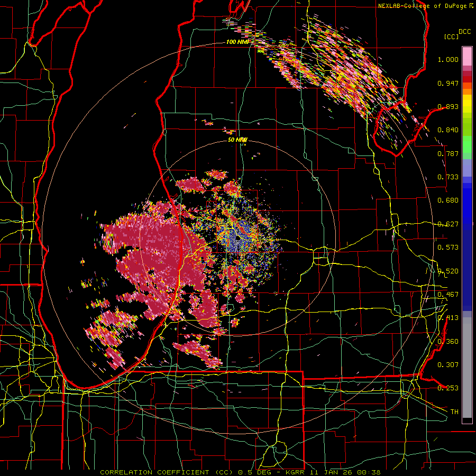Click the radar site center black dot
Viewport: 476px width, 476px height.
tap(239, 239)
